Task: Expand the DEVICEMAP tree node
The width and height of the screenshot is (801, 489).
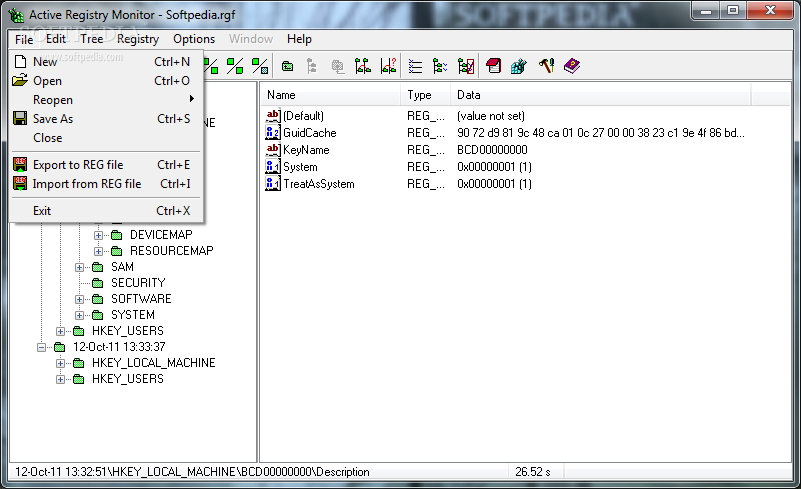Action: pyautogui.click(x=98, y=236)
